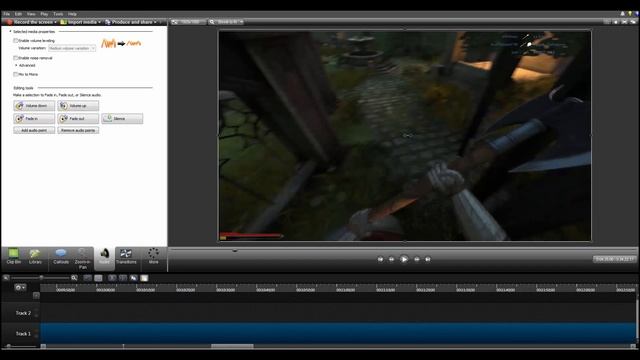The width and height of the screenshot is (640, 360).
Task: Jump to previous clip in preview
Action: 380,259
